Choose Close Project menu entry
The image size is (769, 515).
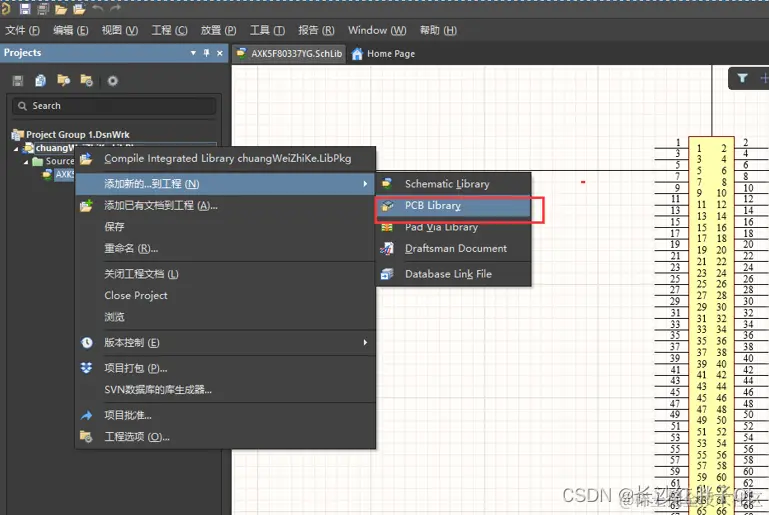(225, 295)
